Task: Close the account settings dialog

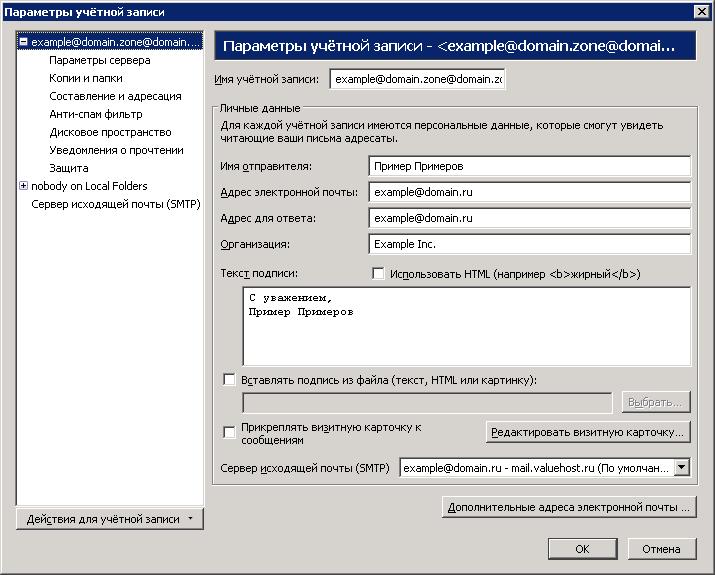Action: (702, 11)
